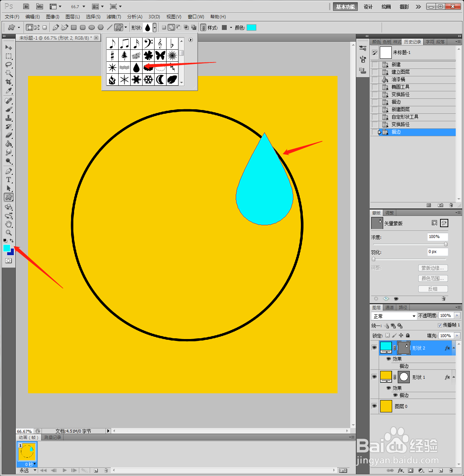
Task: Choose the Polygon shape in options bar
Action: point(101,27)
